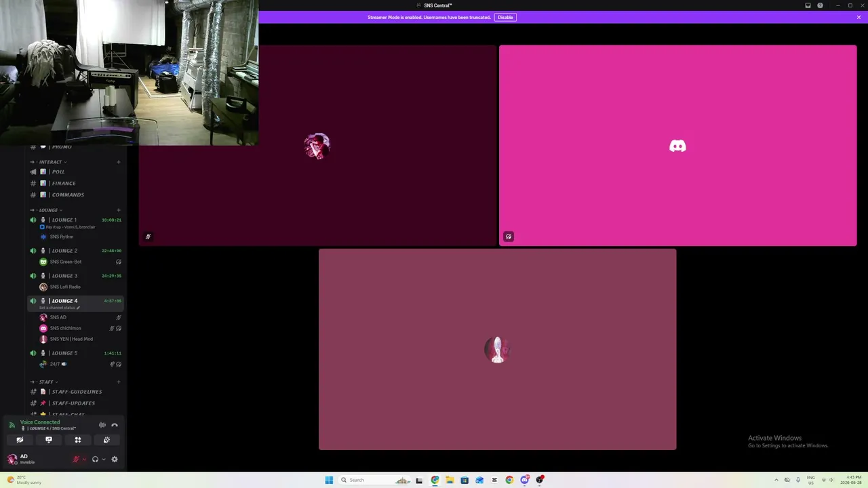Toggle noise suppression icon

[102, 425]
